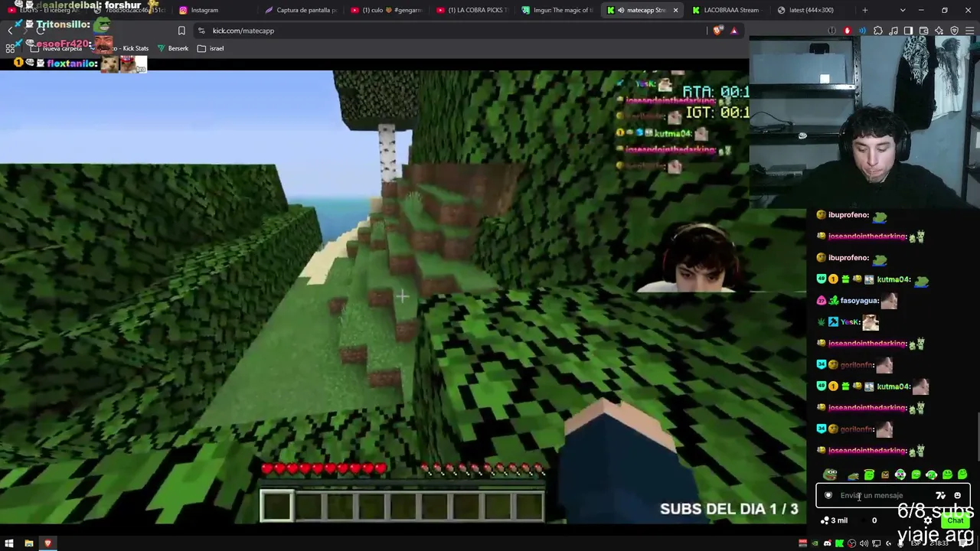Click fasoyagua username in chat

pos(859,301)
